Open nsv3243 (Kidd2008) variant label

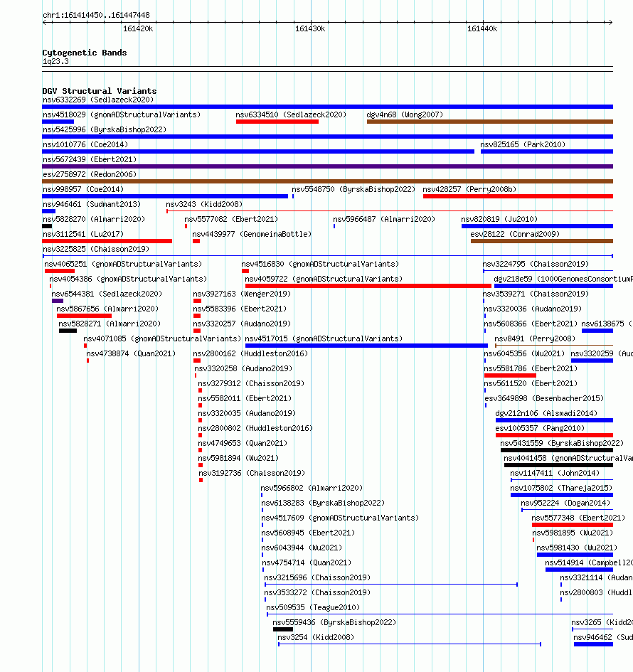coord(204,204)
